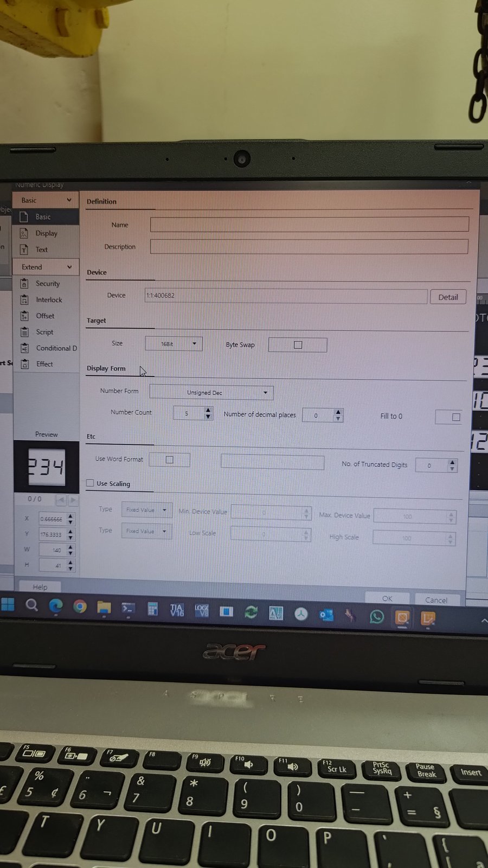Increase the Number Count value
Viewport: 488px width, 868px height.
click(x=208, y=410)
